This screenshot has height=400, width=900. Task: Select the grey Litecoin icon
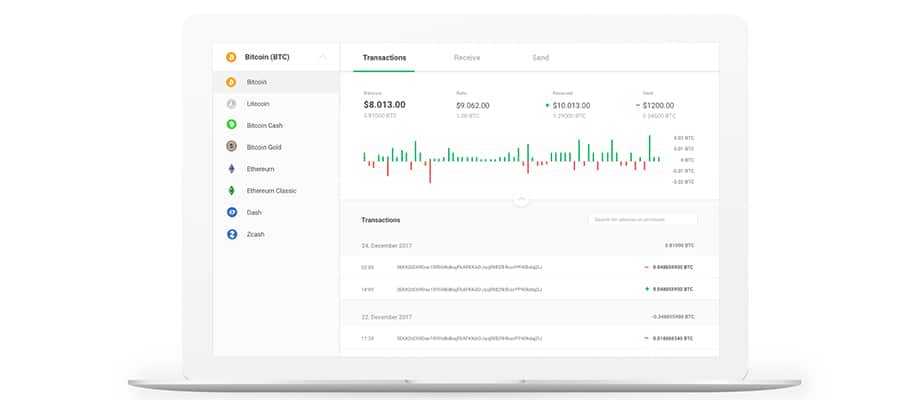231,104
